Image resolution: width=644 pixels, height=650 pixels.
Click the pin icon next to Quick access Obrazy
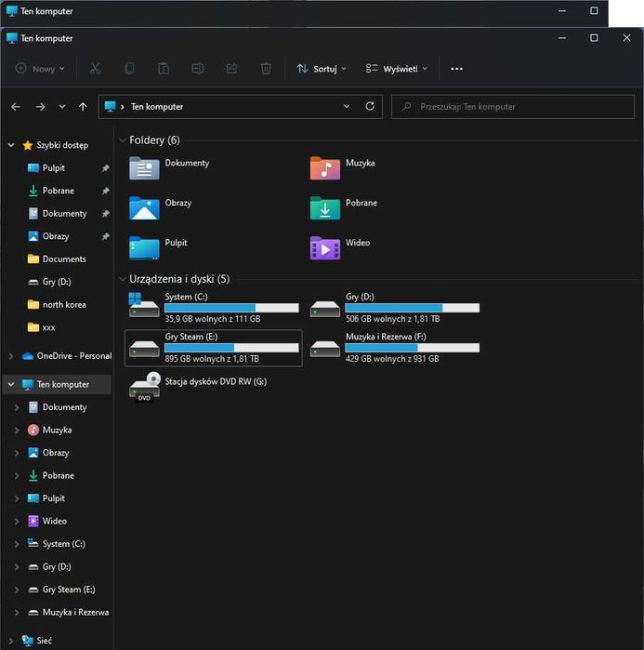point(106,236)
